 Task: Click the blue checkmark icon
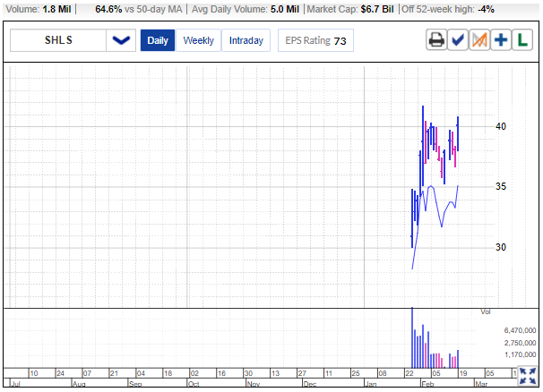458,41
